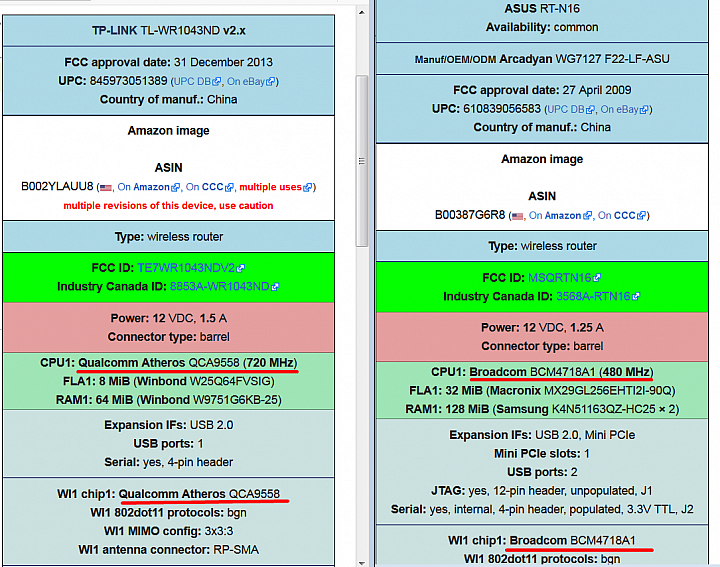Open FCC ID TE7WR1043NDV2 link
This screenshot has width=720, height=567.
(x=191, y=268)
